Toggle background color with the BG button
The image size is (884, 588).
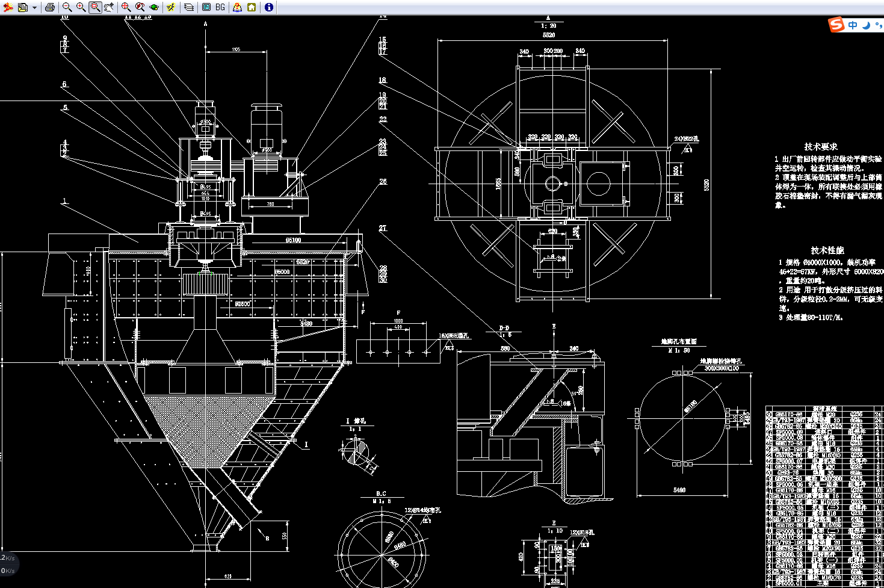click(220, 7)
